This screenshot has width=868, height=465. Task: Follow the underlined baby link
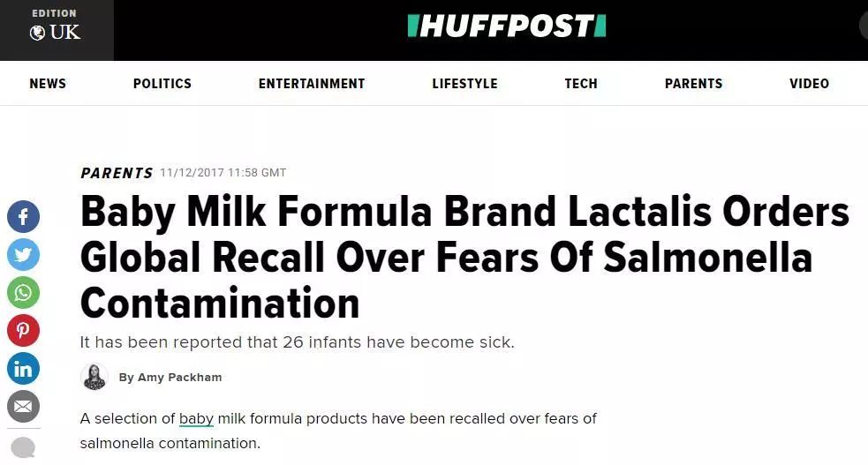(196, 418)
